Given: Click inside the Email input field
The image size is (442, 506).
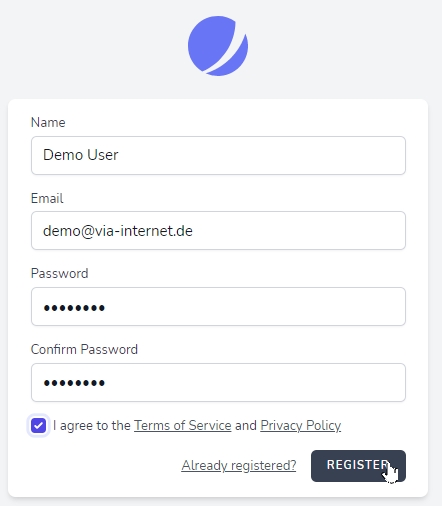Looking at the screenshot, I should [x=218, y=231].
